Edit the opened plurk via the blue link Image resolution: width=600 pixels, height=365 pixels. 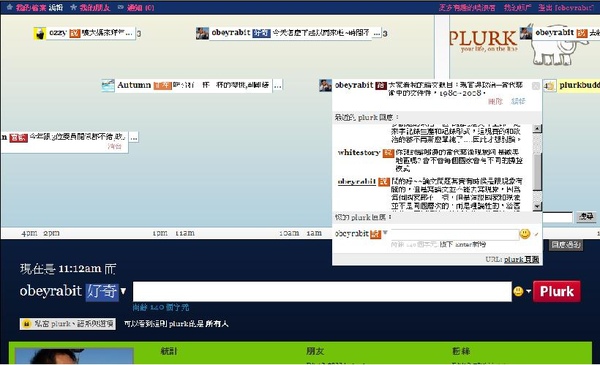[x=518, y=101]
